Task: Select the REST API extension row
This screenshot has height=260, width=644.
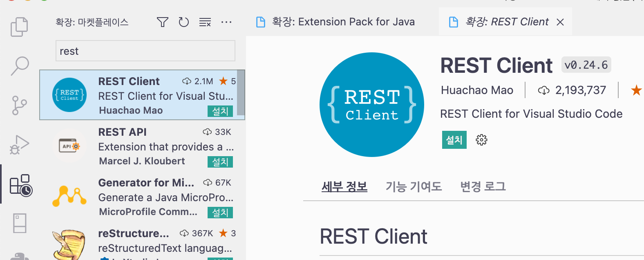Action: tap(142, 146)
